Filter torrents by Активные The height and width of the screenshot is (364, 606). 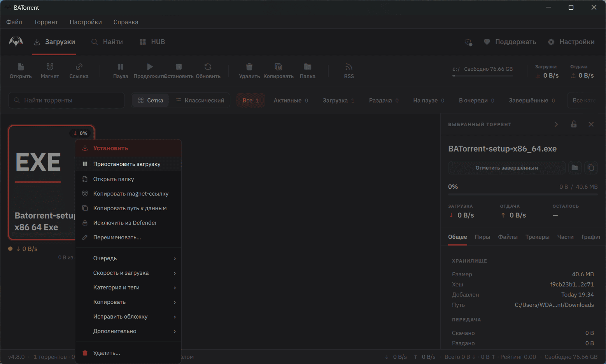point(291,100)
